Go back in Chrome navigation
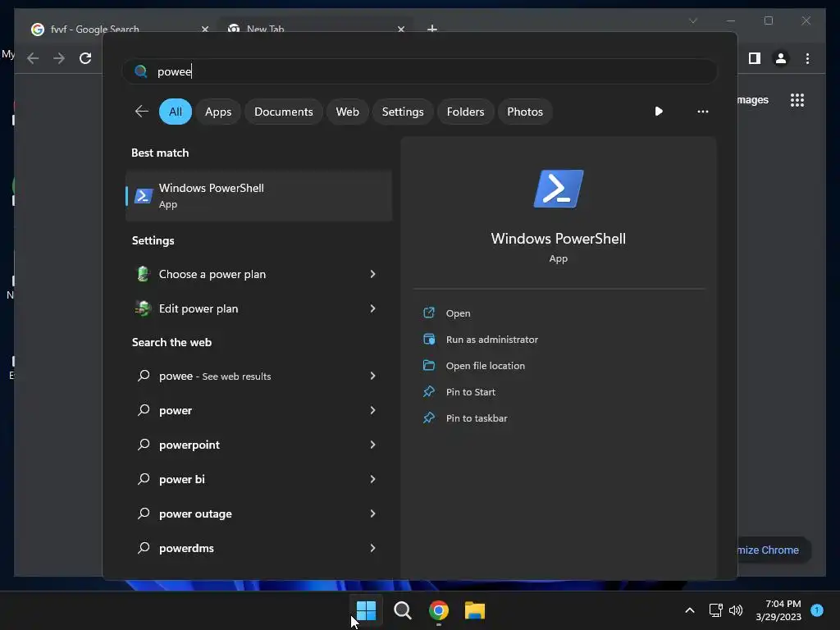The width and height of the screenshot is (840, 630). pos(33,58)
